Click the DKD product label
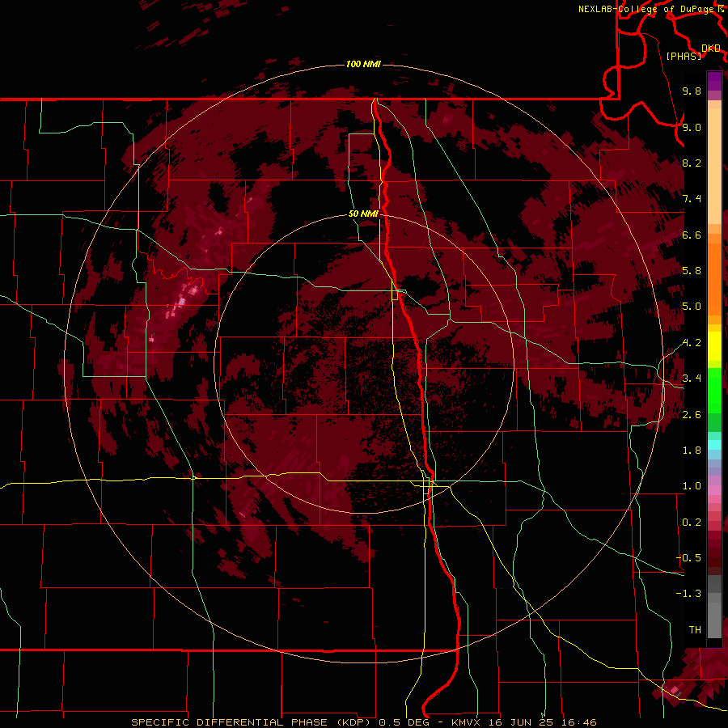The width and height of the screenshot is (728, 728). [x=711, y=49]
